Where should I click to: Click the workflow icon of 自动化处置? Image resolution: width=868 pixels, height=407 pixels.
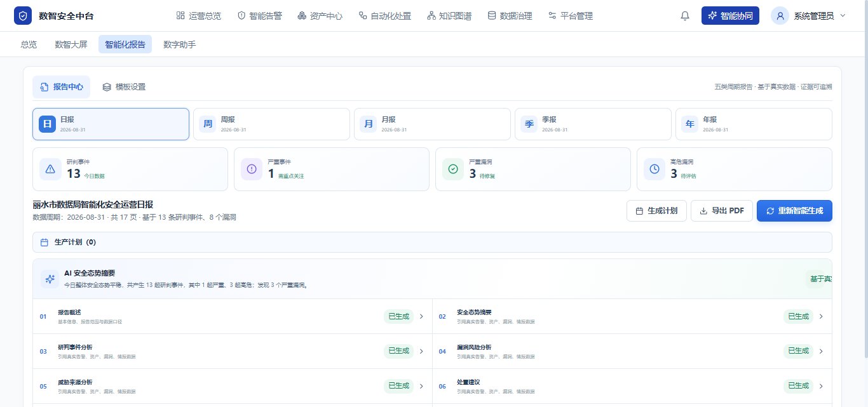(363, 16)
